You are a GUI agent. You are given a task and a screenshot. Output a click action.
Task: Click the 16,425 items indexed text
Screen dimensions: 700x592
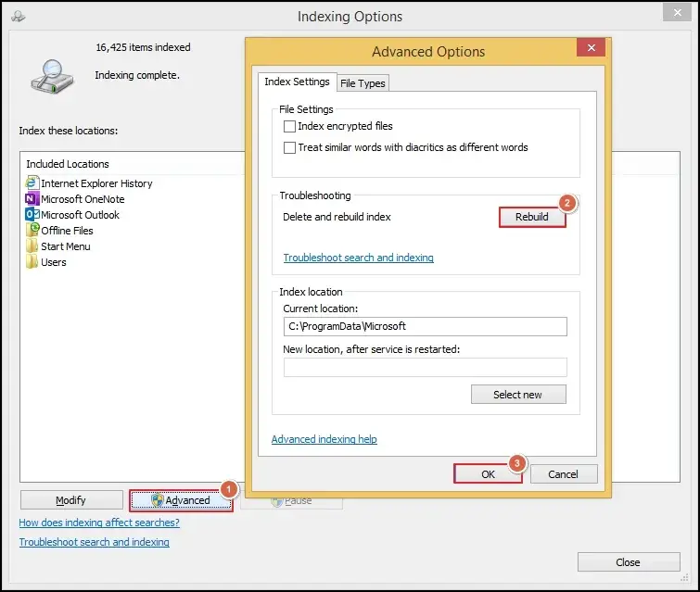(x=143, y=47)
